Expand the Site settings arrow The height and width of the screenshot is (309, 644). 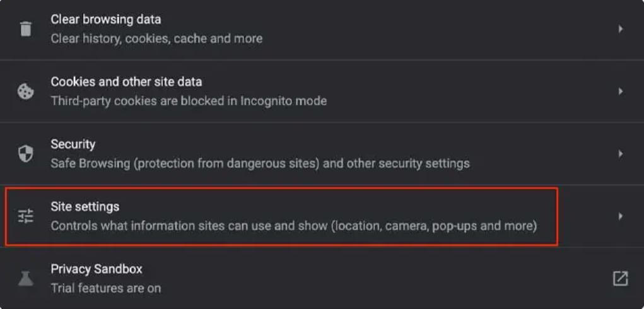[x=621, y=216]
